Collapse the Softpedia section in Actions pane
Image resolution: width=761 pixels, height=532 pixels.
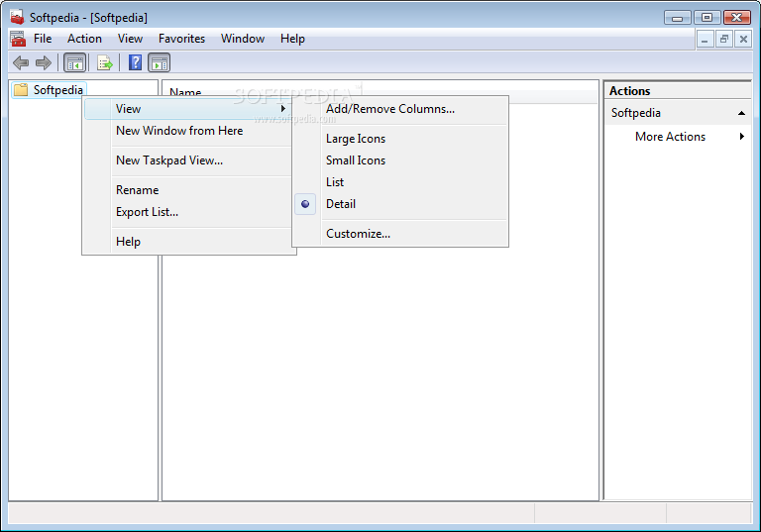click(x=741, y=113)
